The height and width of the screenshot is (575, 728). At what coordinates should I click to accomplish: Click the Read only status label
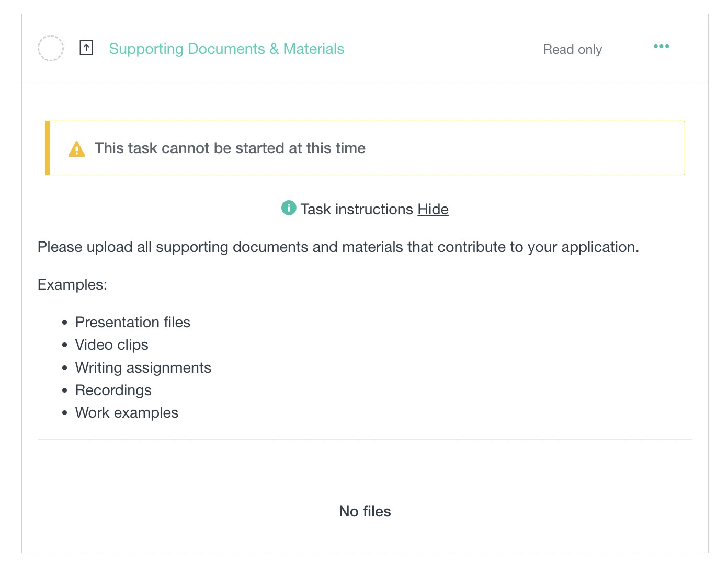[572, 50]
